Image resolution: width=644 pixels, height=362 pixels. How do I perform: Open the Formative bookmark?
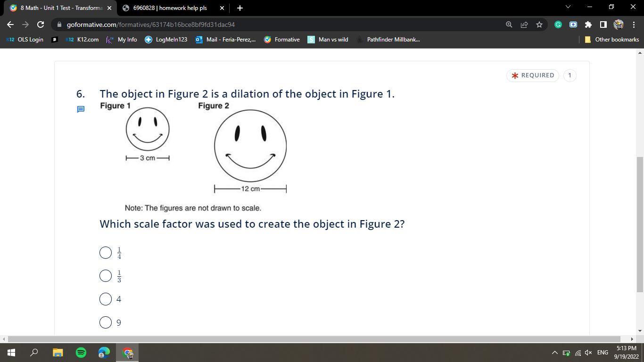[282, 40]
